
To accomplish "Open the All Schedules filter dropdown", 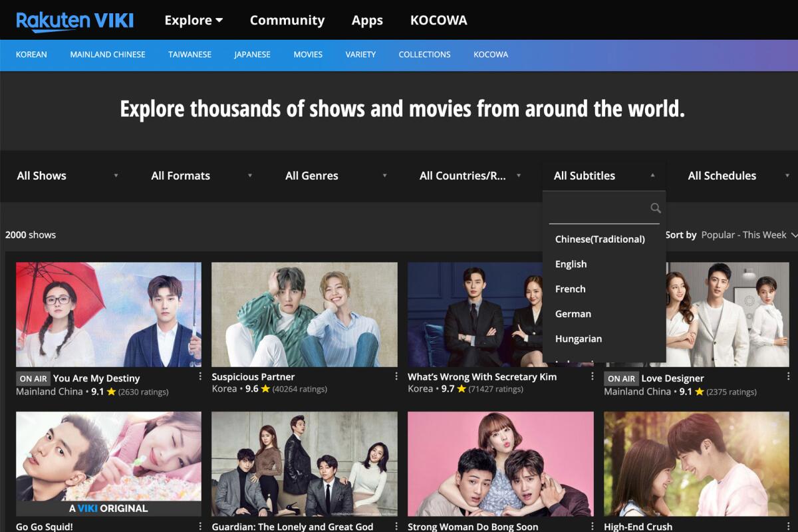I will [x=738, y=176].
